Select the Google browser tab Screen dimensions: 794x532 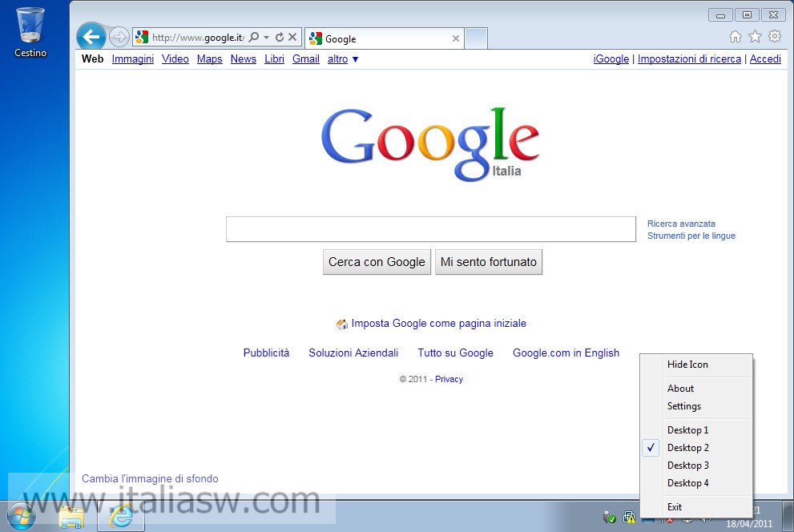[x=385, y=38]
